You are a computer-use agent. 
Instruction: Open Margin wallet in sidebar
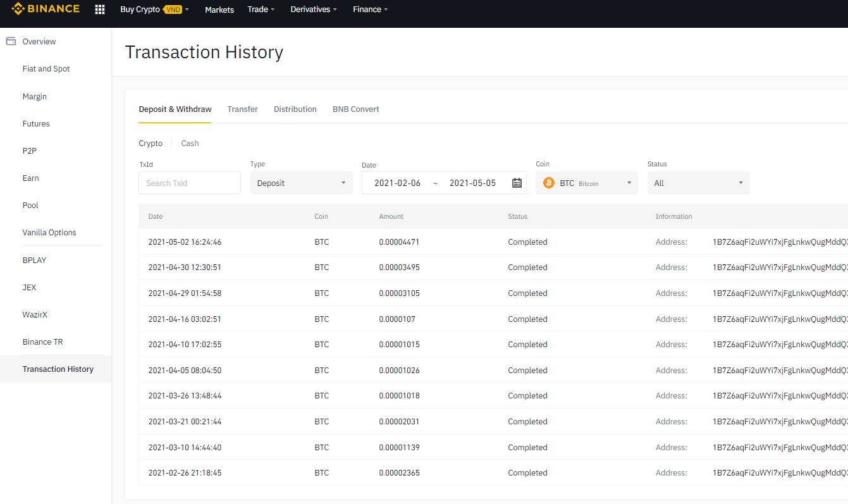(x=35, y=97)
